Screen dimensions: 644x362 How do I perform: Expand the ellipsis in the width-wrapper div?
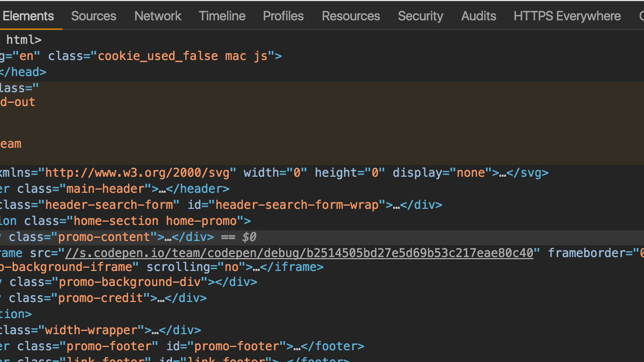click(155, 330)
